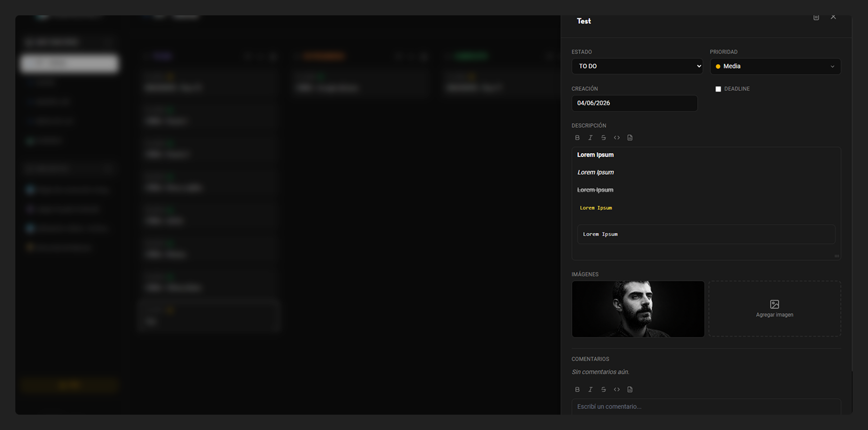868x430 pixels.
Task: Apply italic formatting in description toolbar
Action: 591,138
